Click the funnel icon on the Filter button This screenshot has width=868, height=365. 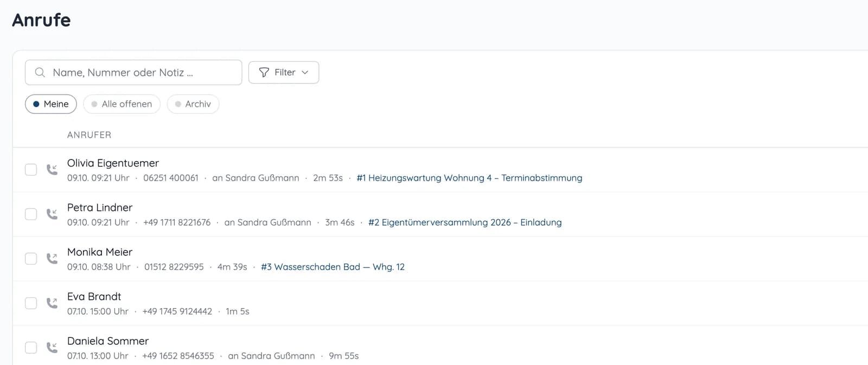[264, 72]
